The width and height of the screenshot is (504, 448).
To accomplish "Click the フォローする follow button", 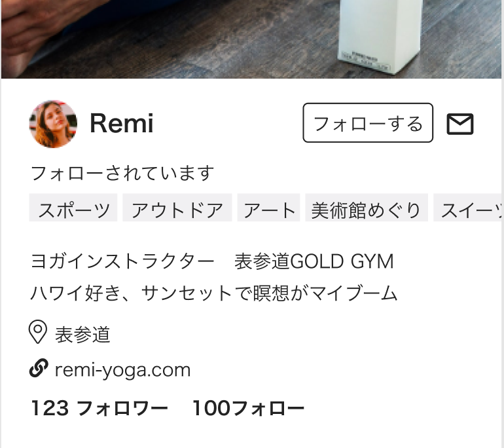I will (x=368, y=122).
